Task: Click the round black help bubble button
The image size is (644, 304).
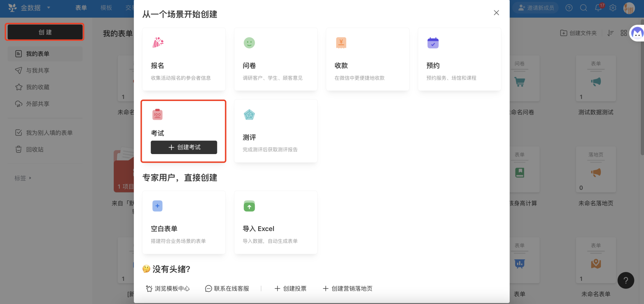Action: pos(626,280)
